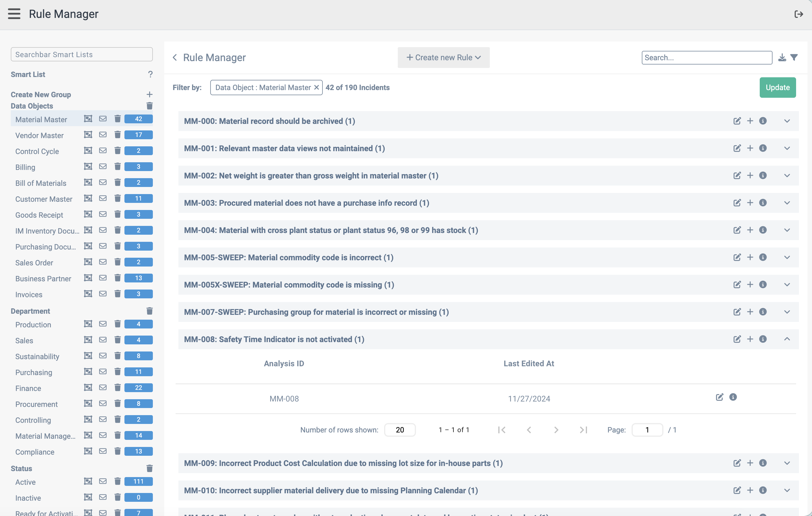
Task: Delete the Status group
Action: [x=149, y=469]
